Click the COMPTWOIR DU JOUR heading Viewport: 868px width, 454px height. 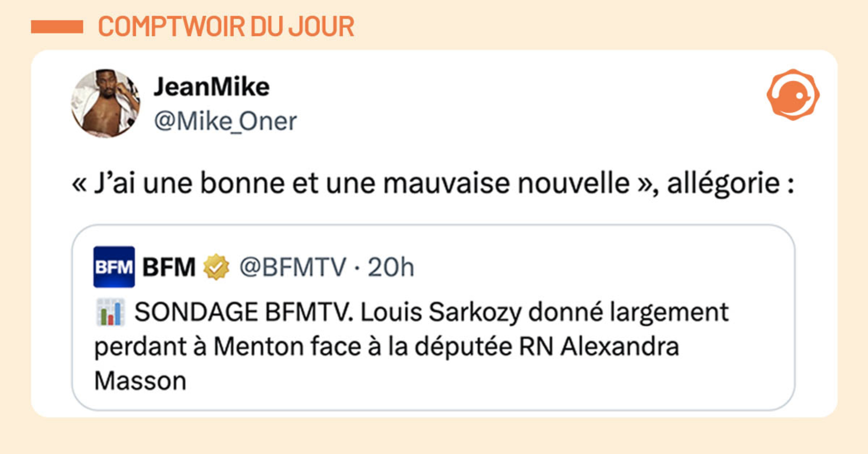226,27
